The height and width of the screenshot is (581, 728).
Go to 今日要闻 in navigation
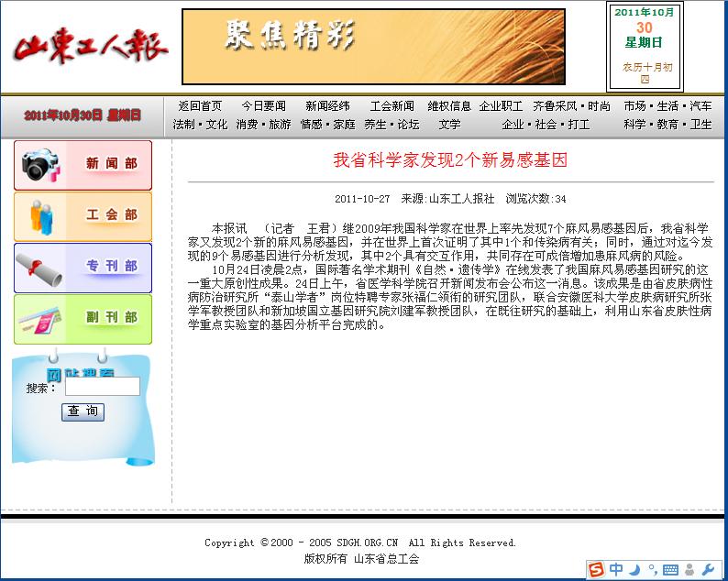(264, 106)
